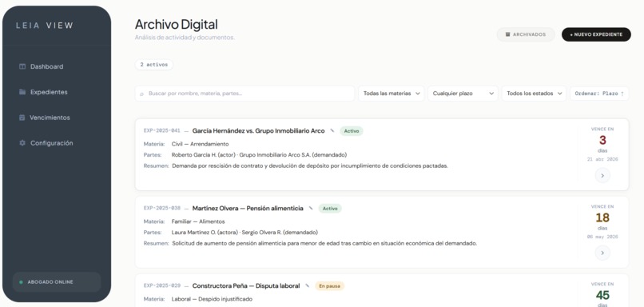Click the 45 días countdown number
This screenshot has height=307, width=644.
pos(602,295)
